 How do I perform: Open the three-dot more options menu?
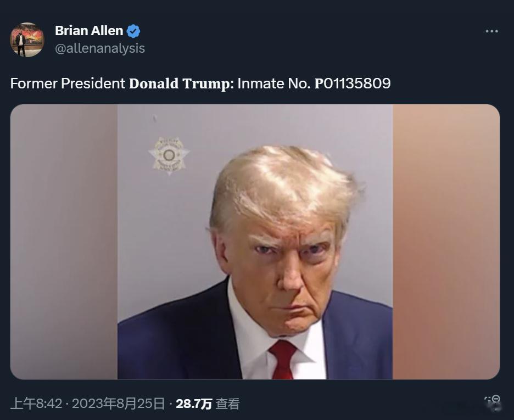pyautogui.click(x=491, y=31)
